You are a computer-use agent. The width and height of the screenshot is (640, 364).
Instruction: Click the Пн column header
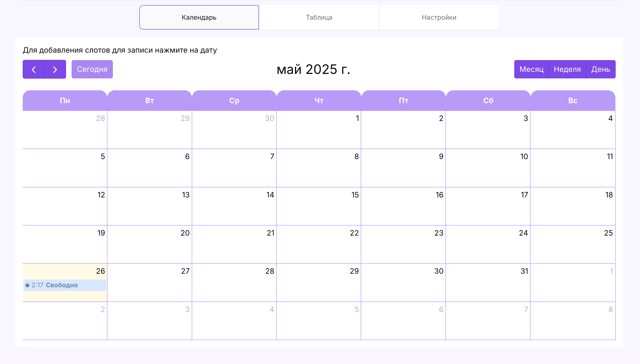pos(65,101)
